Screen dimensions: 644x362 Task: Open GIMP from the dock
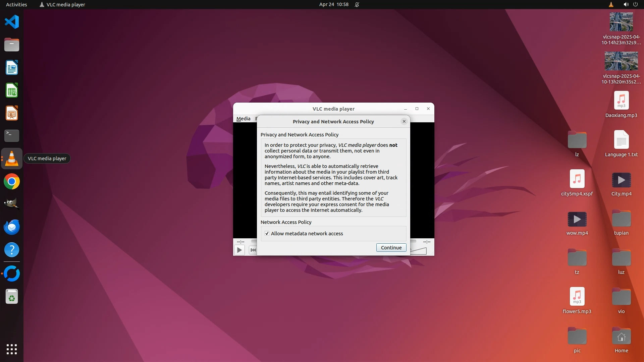click(12, 204)
